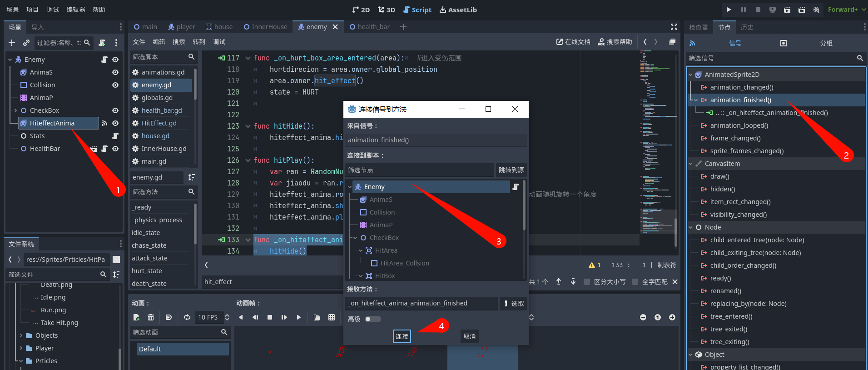Image resolution: width=868 pixels, height=370 pixels.
Task: Add frames from file folder icon
Action: 317,317
